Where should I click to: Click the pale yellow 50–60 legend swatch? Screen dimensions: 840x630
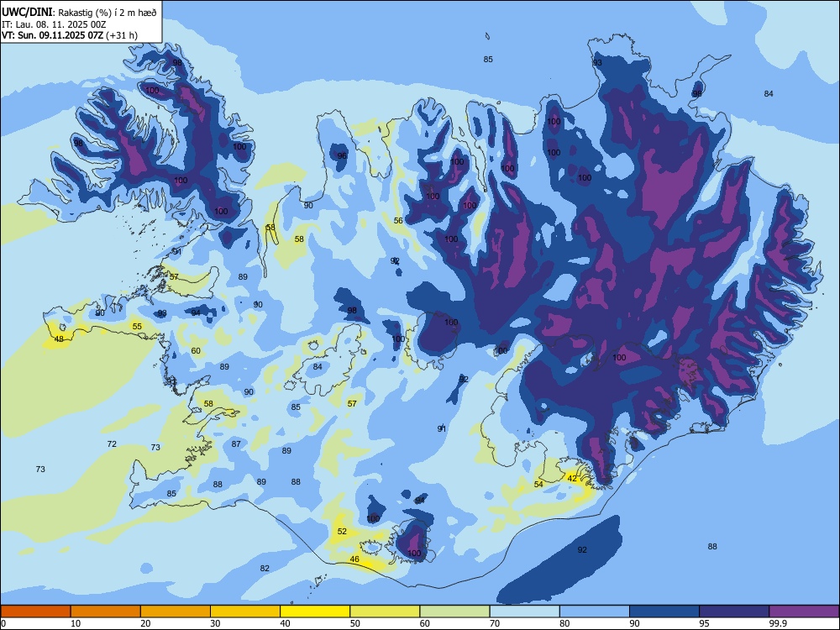[385, 612]
